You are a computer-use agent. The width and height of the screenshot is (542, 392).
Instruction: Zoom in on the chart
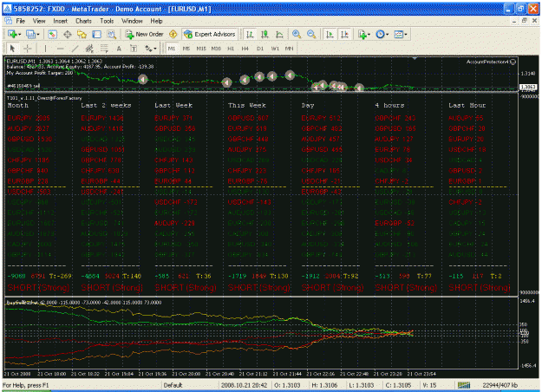(x=297, y=34)
